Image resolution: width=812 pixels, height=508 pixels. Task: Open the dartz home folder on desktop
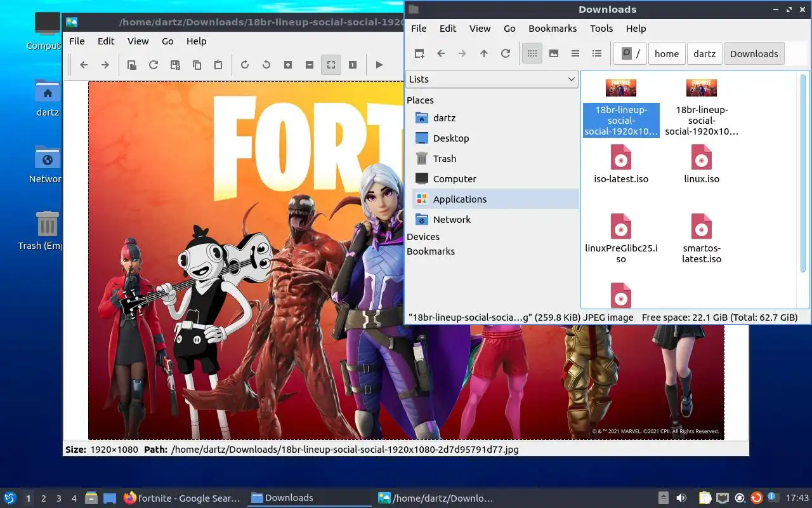47,98
